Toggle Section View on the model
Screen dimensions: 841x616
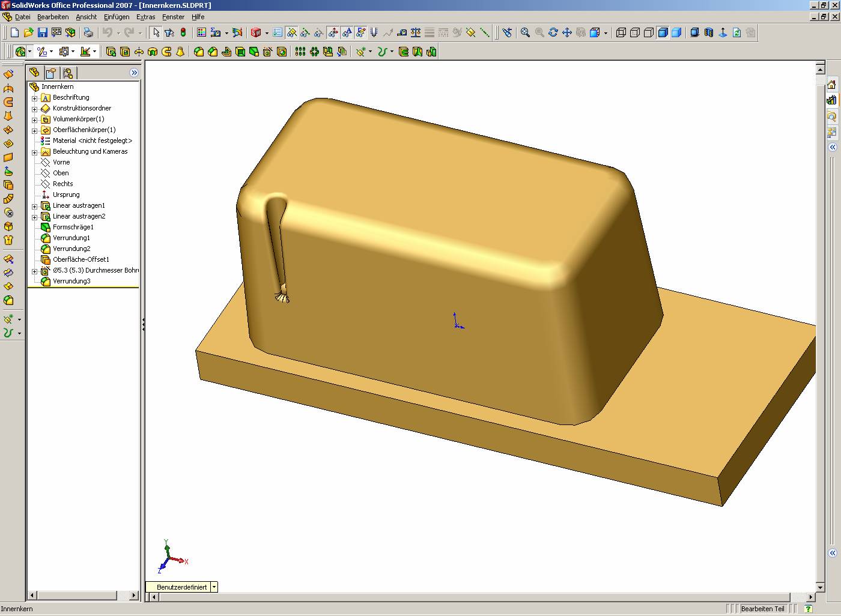709,32
